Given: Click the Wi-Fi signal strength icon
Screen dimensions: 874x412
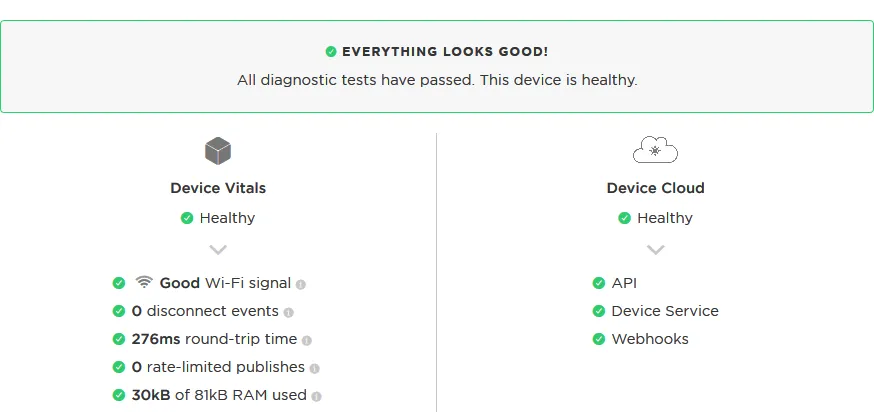Looking at the screenshot, I should [144, 283].
